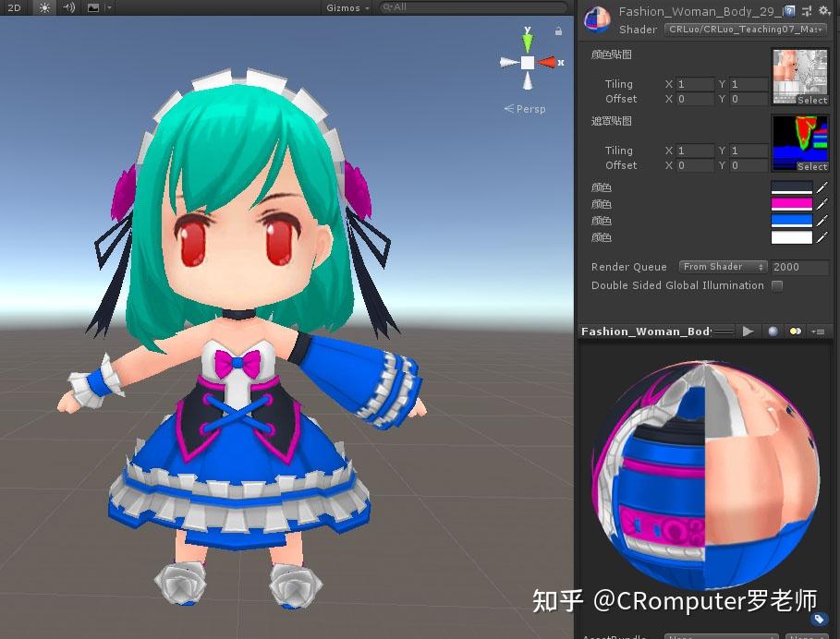Open the Render Queue From Shader dropdown

pos(722,267)
